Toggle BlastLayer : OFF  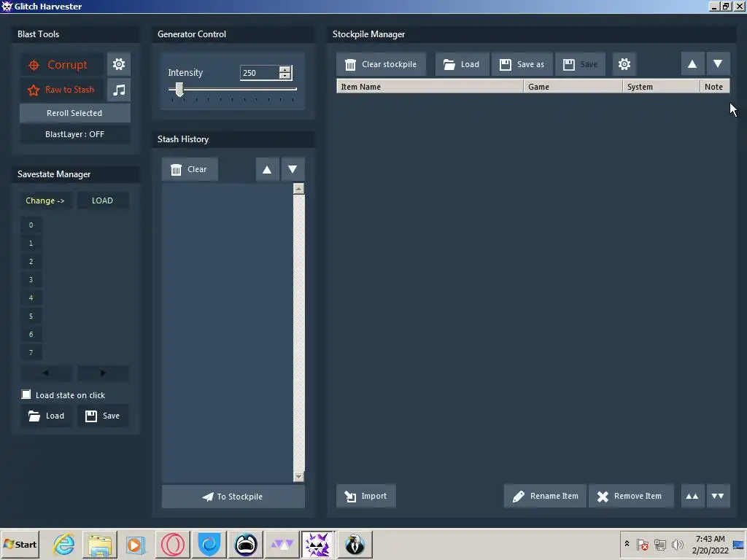pos(75,134)
